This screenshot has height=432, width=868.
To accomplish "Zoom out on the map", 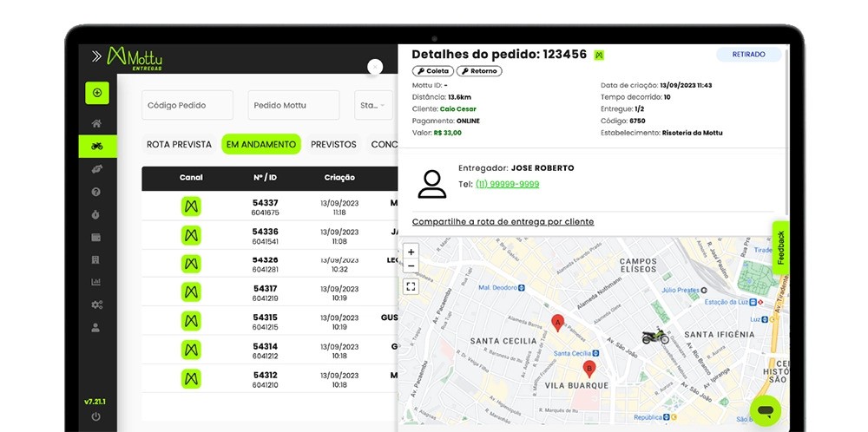I will click(411, 266).
